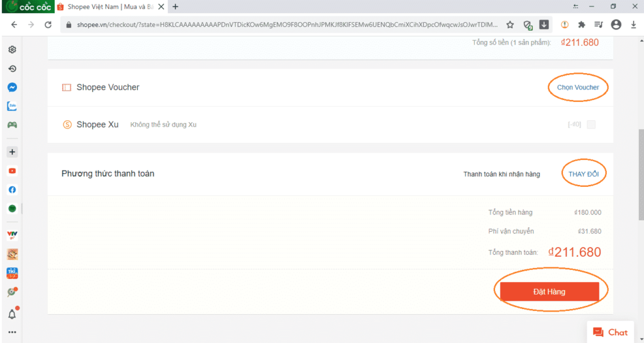
Task: Click the Shopee Xu label
Action: pyautogui.click(x=97, y=125)
